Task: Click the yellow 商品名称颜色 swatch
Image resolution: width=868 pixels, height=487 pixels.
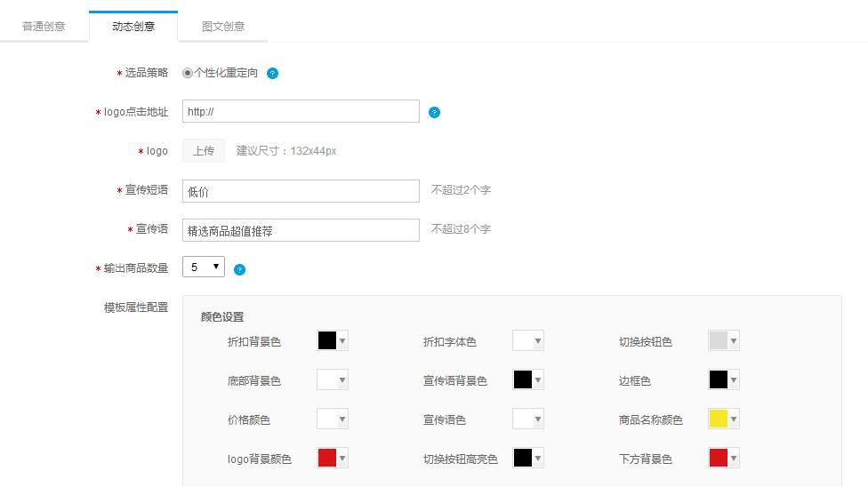Action: 718,419
